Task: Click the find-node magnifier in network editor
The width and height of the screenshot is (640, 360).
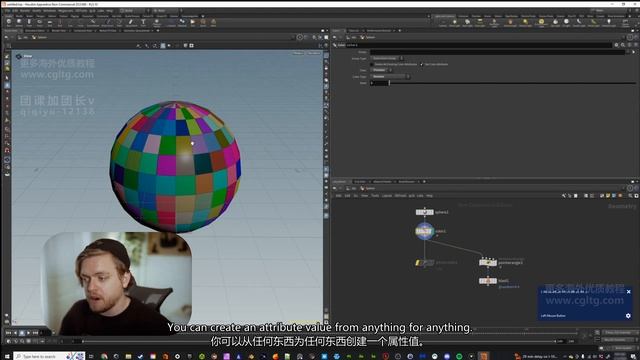Action: click(x=631, y=196)
